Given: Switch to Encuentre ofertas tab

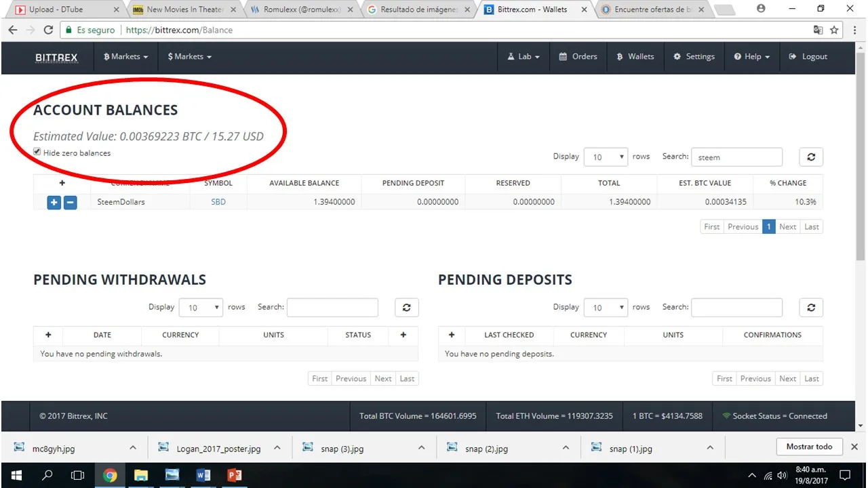Looking at the screenshot, I should (652, 9).
